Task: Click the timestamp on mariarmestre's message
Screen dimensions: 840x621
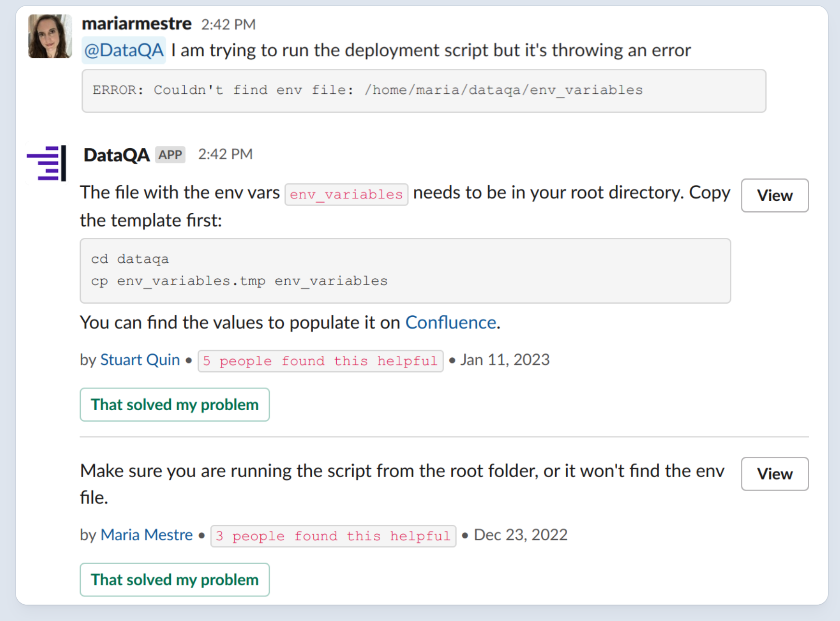Action: [x=228, y=25]
